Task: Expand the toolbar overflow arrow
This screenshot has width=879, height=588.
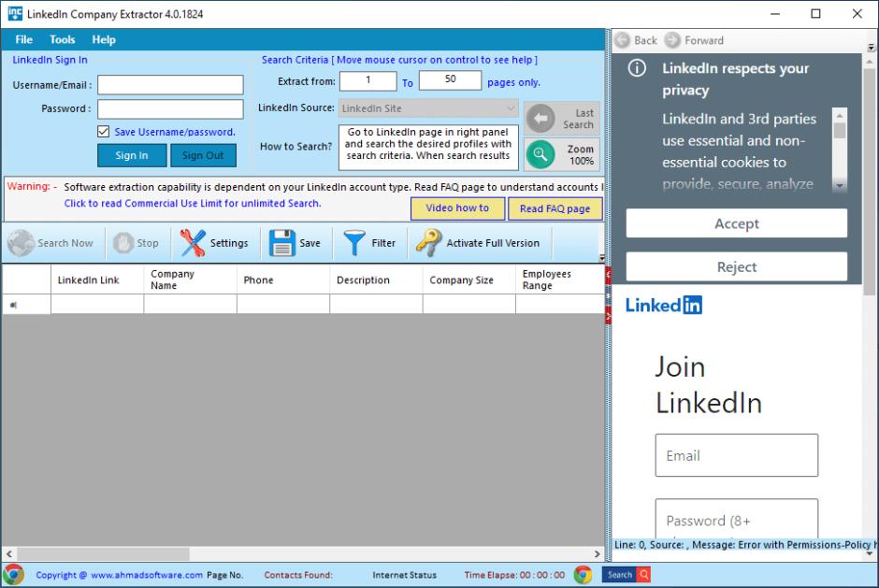Action: (x=601, y=258)
